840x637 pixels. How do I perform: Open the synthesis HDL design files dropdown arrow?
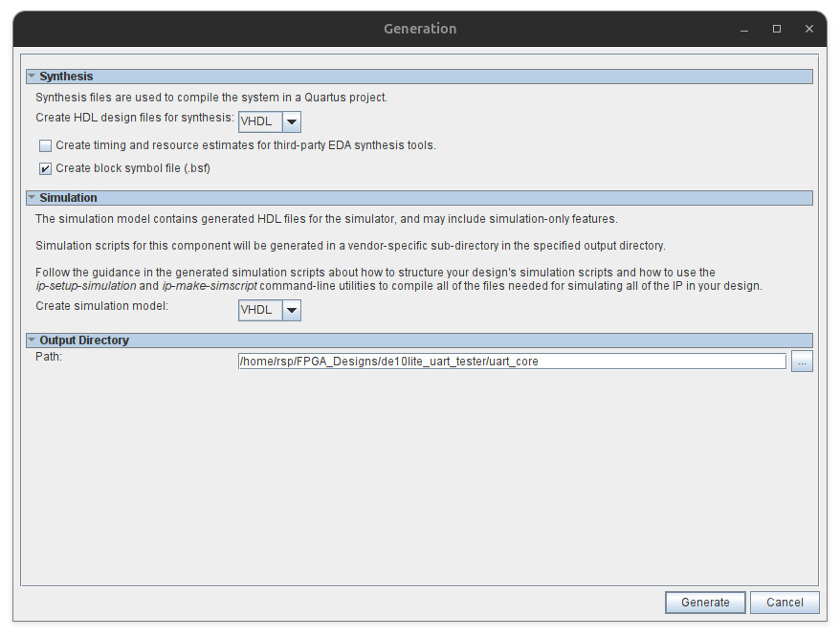pyautogui.click(x=292, y=121)
